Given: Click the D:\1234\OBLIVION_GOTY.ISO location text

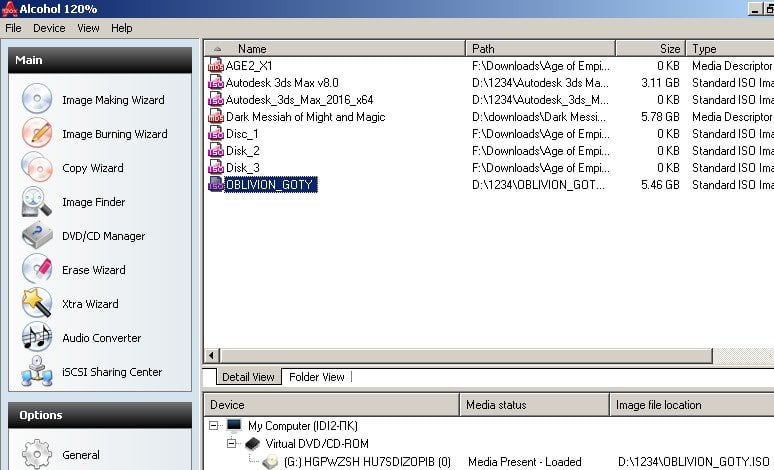Looking at the screenshot, I should pyautogui.click(x=694, y=462).
